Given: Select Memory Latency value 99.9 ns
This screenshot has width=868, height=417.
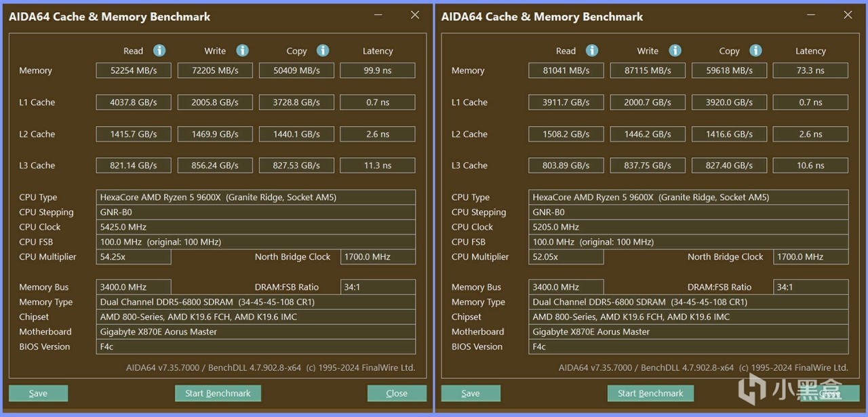Looking at the screenshot, I should click(378, 71).
